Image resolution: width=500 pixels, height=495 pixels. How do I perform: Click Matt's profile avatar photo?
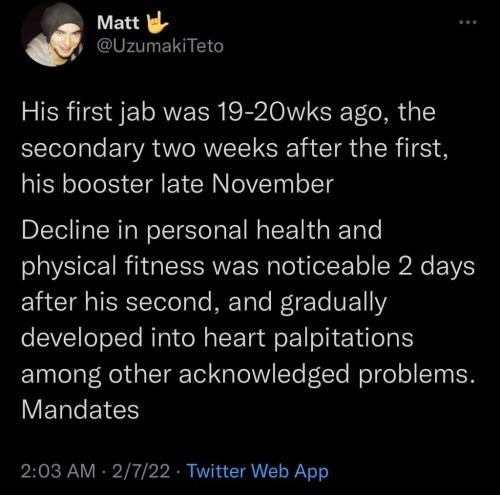53,34
